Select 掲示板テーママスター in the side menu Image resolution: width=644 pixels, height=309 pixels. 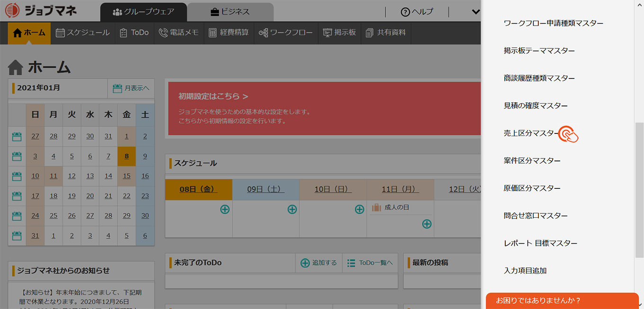[x=539, y=51]
